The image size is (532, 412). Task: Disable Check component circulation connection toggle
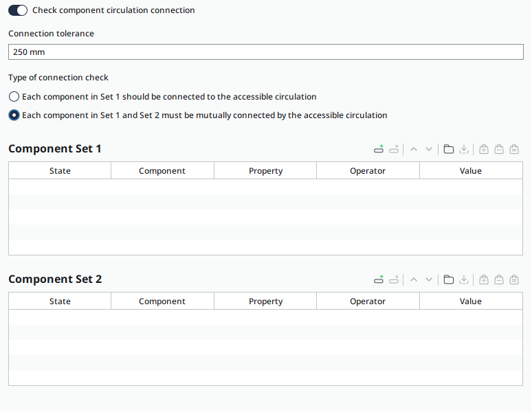click(18, 10)
